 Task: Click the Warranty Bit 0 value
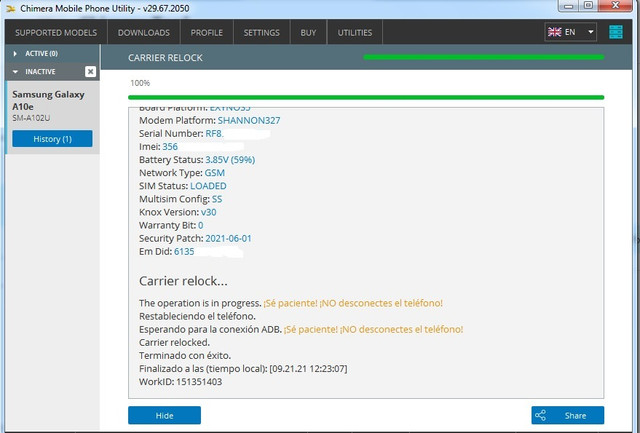[200, 225]
